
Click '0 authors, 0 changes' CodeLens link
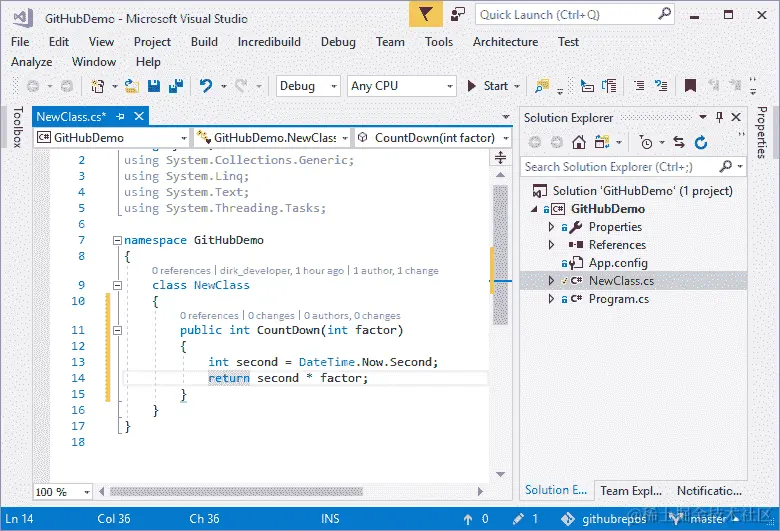pos(352,316)
